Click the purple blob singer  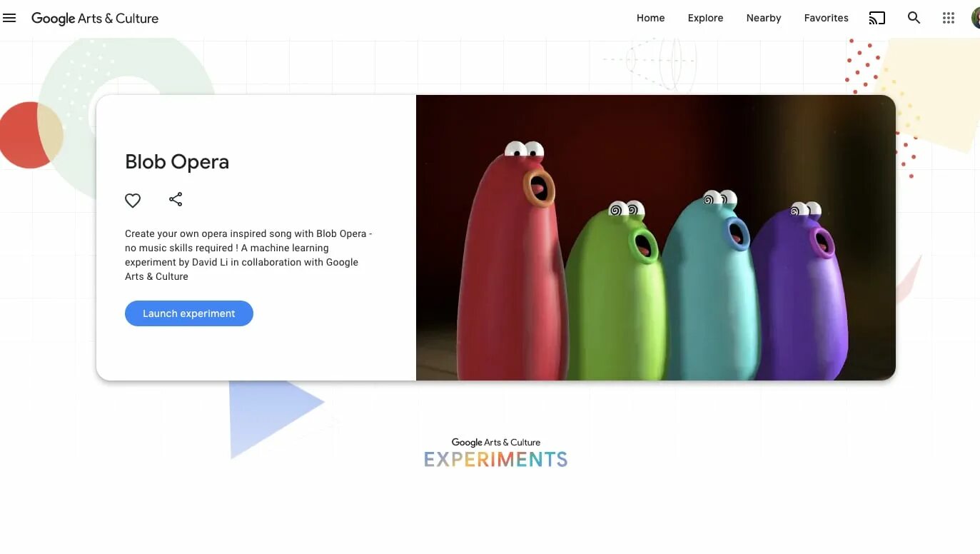click(x=799, y=293)
